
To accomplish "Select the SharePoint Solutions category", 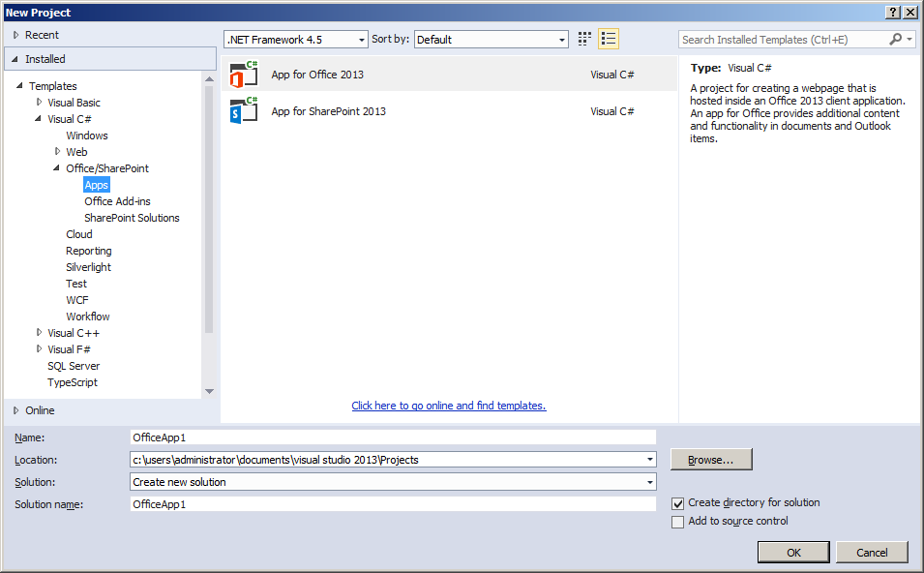I will pyautogui.click(x=132, y=218).
